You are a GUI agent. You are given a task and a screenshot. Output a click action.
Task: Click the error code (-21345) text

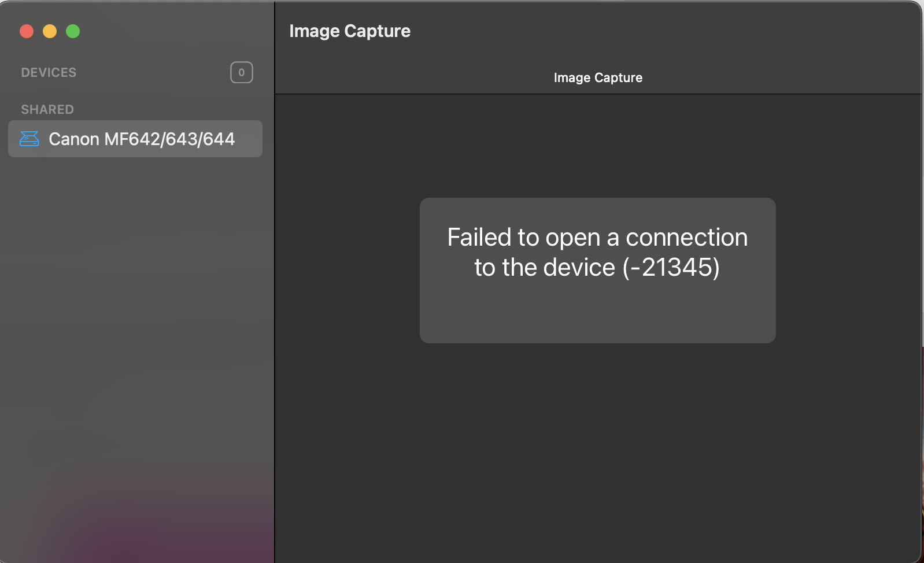672,267
